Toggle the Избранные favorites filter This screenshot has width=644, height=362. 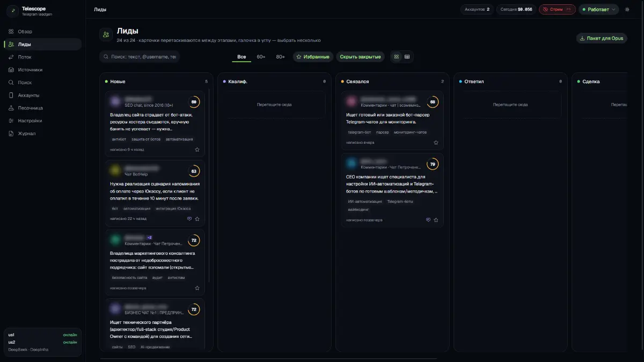click(313, 57)
